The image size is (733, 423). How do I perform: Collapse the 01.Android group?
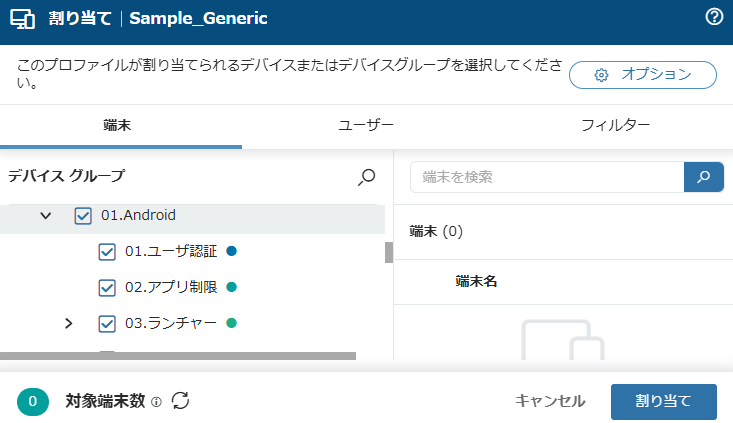pyautogui.click(x=45, y=215)
